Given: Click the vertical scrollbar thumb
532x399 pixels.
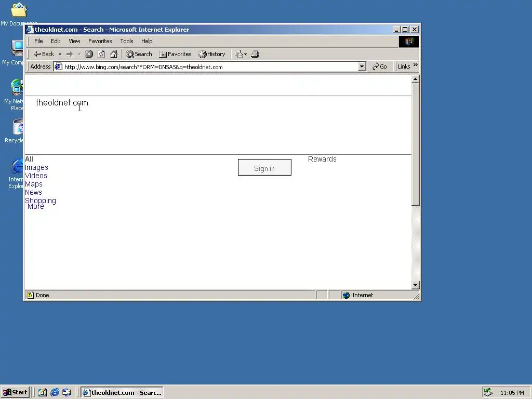Looking at the screenshot, I should click(x=415, y=144).
